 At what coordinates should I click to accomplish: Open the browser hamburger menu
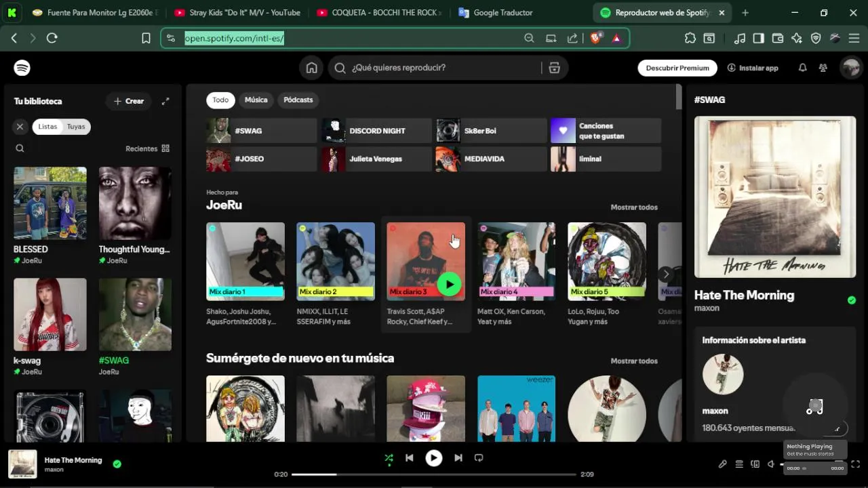854,38
